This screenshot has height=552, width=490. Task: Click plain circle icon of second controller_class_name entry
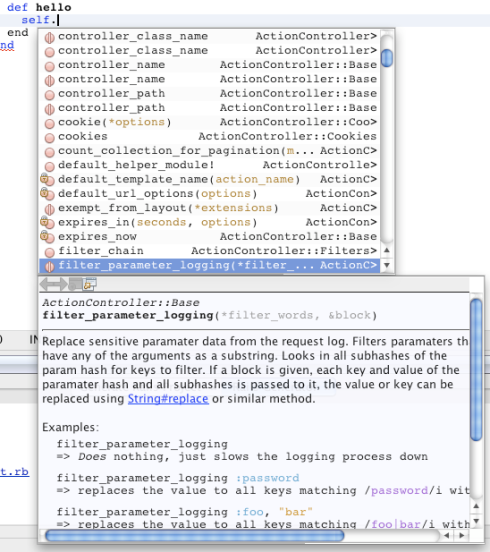pyautogui.click(x=50, y=51)
